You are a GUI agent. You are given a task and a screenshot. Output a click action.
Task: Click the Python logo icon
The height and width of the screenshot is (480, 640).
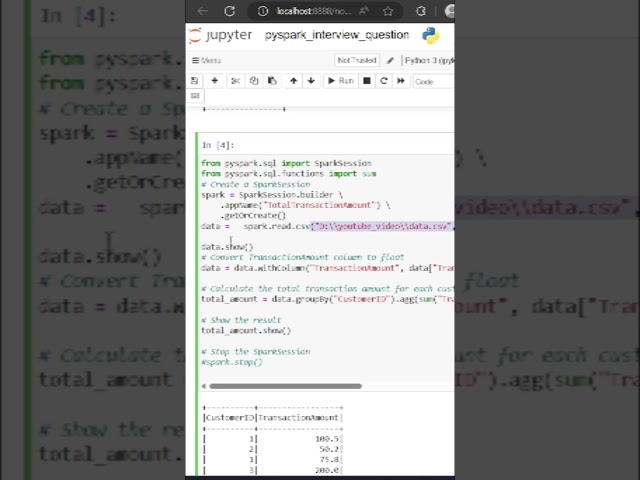click(431, 36)
